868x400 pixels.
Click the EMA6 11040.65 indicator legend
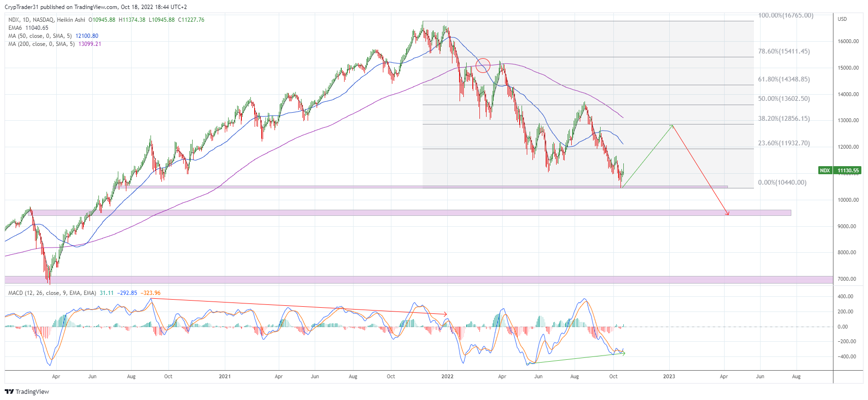pyautogui.click(x=28, y=28)
